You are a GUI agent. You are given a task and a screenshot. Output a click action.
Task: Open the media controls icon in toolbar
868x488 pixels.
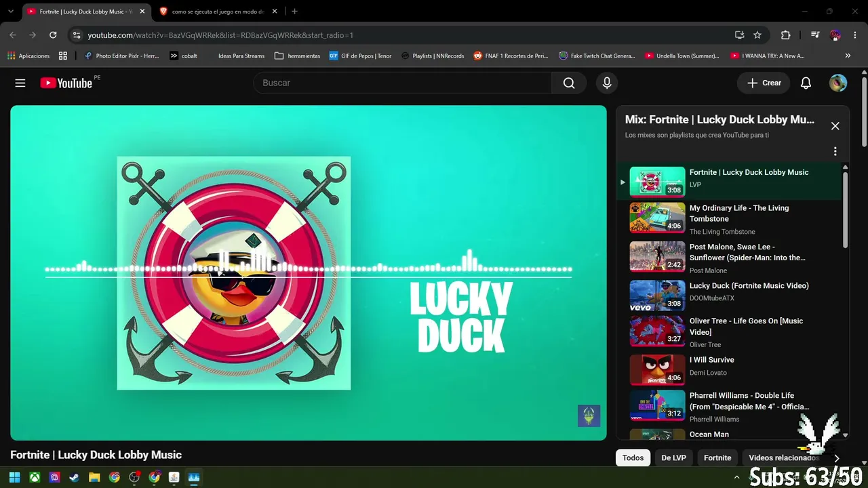815,35
